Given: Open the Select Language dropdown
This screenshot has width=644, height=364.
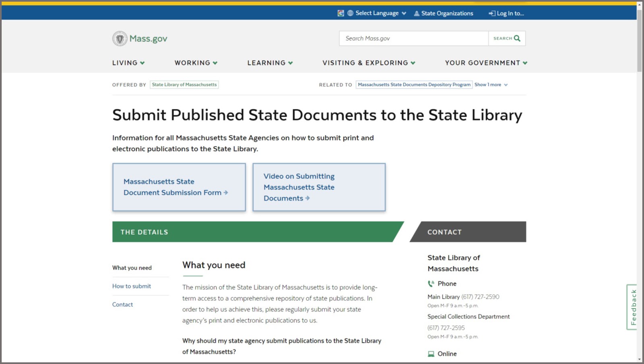Looking at the screenshot, I should coord(378,13).
